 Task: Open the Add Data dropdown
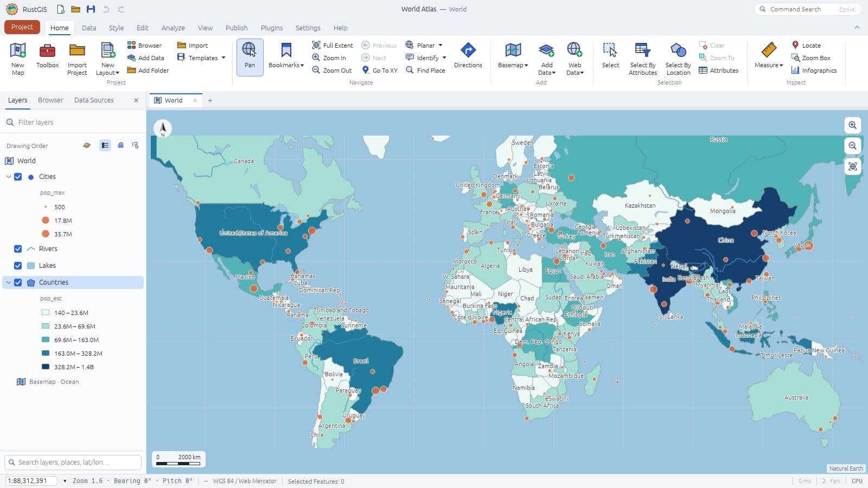(546, 59)
